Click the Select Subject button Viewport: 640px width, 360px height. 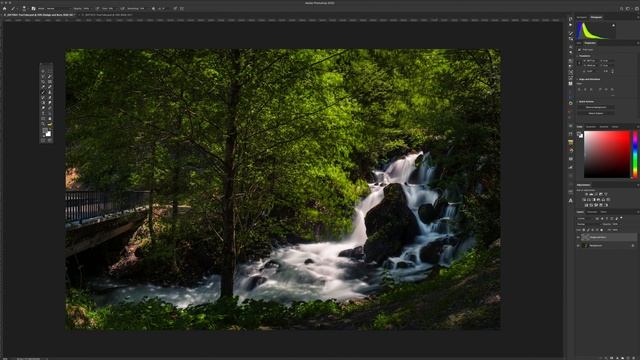point(596,113)
